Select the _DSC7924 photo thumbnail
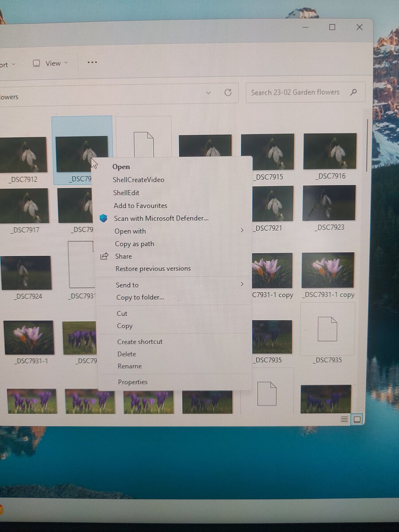The height and width of the screenshot is (532, 399). tap(26, 273)
